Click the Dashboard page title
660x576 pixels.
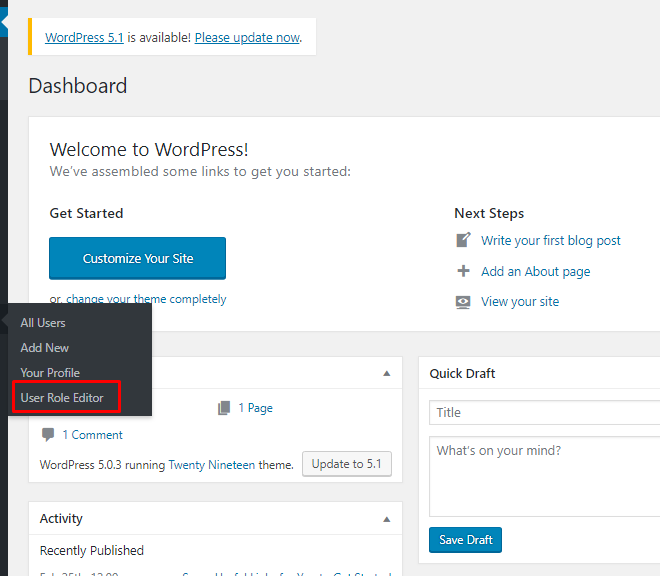pyautogui.click(x=78, y=86)
